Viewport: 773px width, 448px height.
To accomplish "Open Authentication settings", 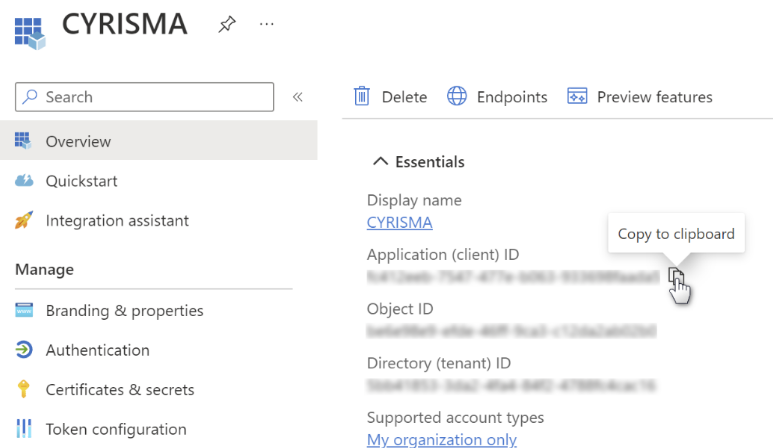I will point(98,350).
